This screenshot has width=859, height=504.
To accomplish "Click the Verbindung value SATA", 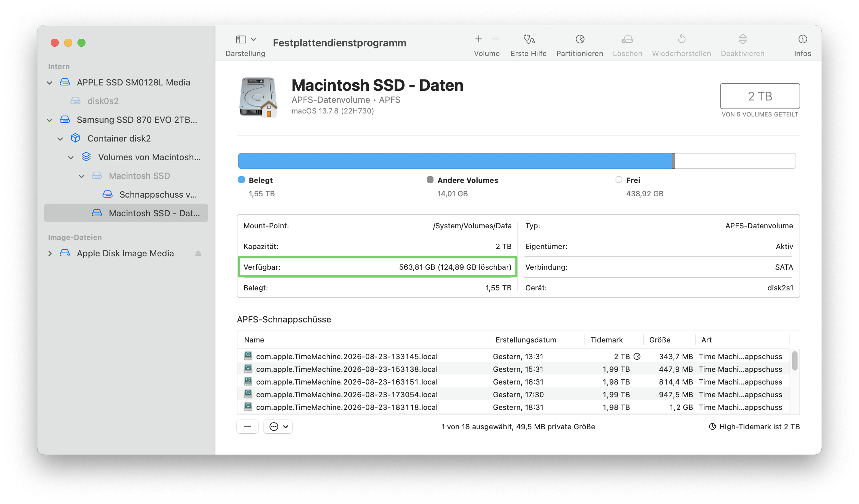I will click(784, 267).
